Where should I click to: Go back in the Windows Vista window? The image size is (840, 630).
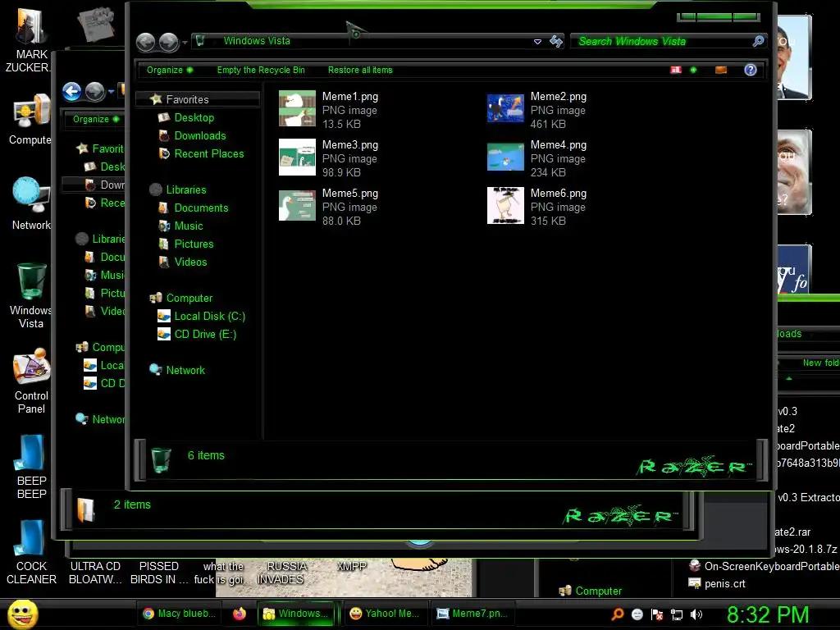(x=146, y=42)
